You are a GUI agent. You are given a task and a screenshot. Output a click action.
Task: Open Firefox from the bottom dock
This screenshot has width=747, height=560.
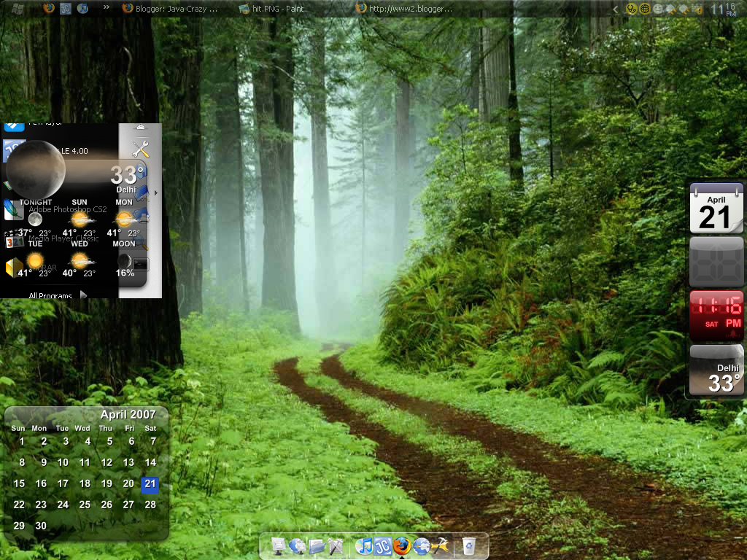pyautogui.click(x=402, y=545)
